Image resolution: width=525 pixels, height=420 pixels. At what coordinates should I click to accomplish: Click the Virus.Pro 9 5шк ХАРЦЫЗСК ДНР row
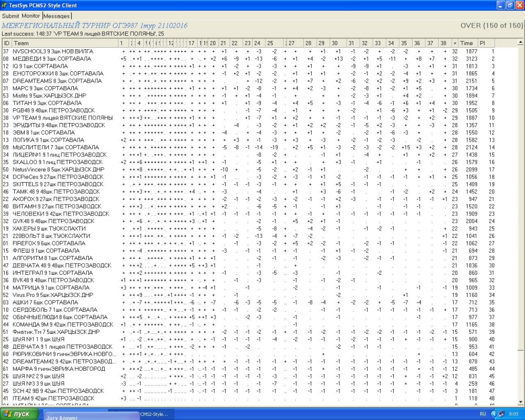pyautogui.click(x=249, y=295)
